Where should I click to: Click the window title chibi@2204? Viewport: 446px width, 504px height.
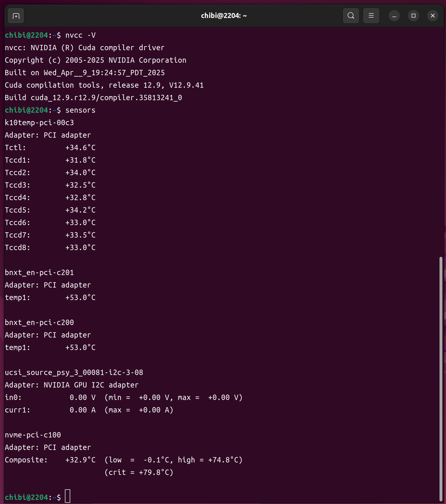coord(224,16)
